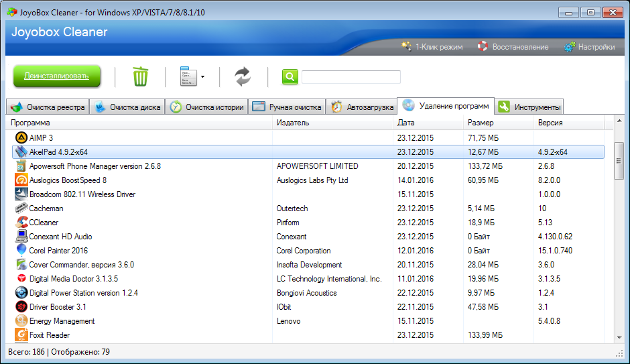The width and height of the screenshot is (630, 364).
Task: Open the Автозагрузка tab
Action: (x=362, y=107)
